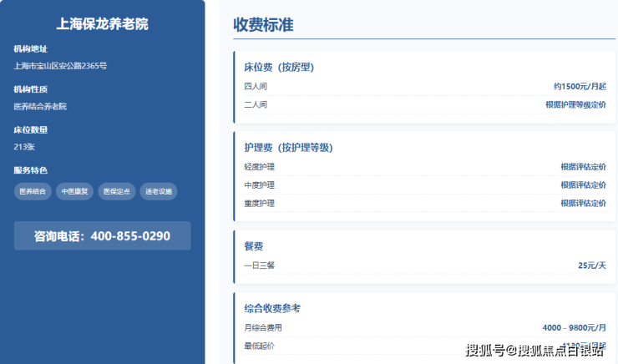618x364 pixels.
Task: Click the 根据护理等级定价 value
Action: coord(576,105)
